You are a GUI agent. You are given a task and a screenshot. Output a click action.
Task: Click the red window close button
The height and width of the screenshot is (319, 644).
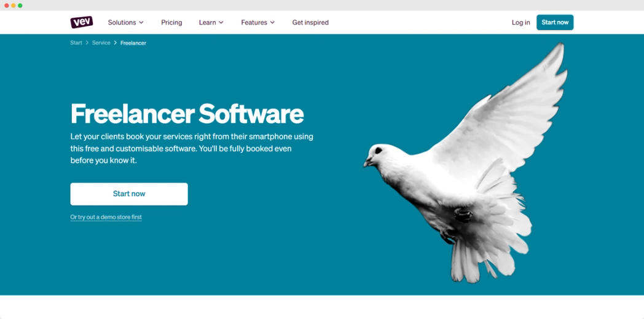[7, 6]
